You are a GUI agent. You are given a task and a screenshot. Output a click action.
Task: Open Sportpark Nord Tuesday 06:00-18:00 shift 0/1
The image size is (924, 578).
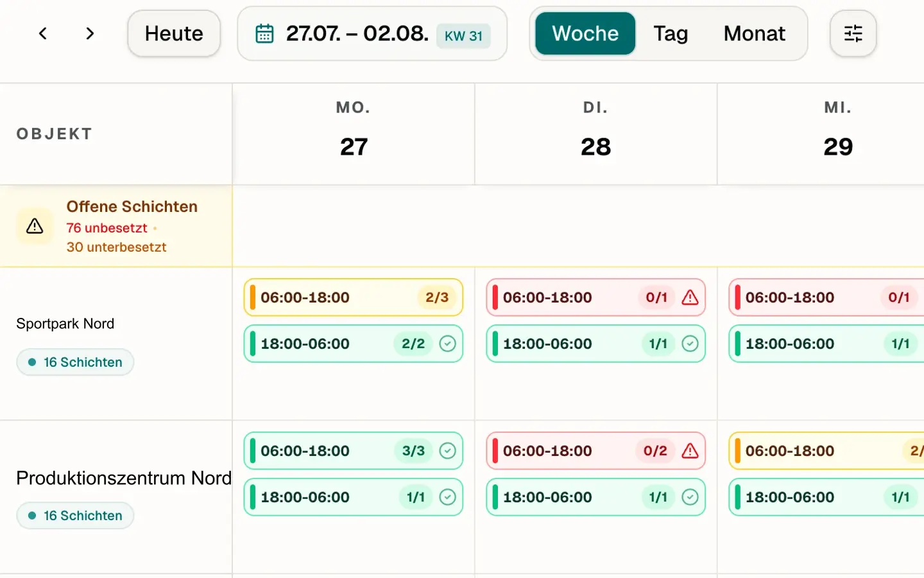[596, 297]
